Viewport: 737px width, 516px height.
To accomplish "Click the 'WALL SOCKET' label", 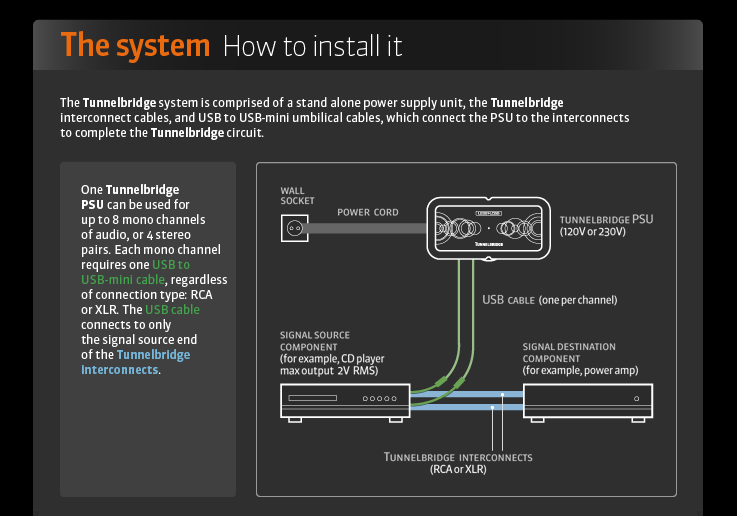I will point(297,196).
